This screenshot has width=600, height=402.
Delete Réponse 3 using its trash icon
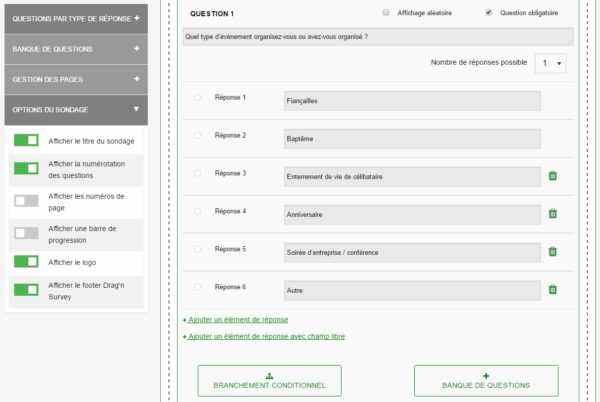(x=553, y=176)
